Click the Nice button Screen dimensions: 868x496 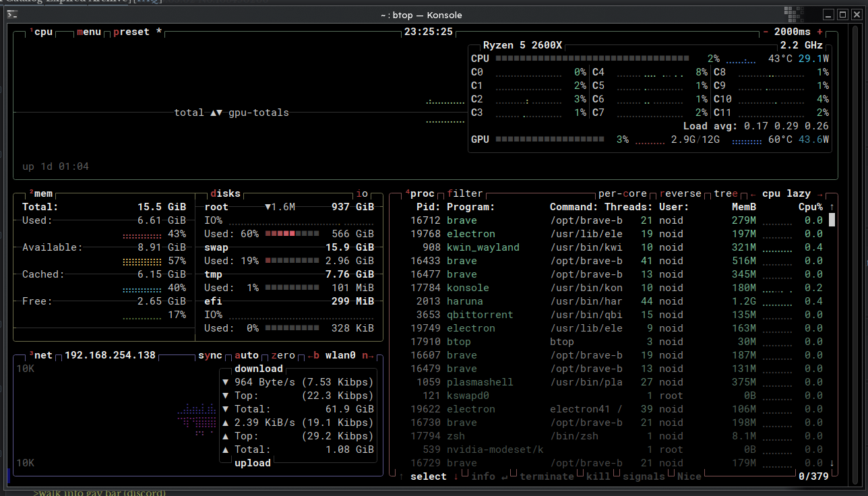coord(689,476)
